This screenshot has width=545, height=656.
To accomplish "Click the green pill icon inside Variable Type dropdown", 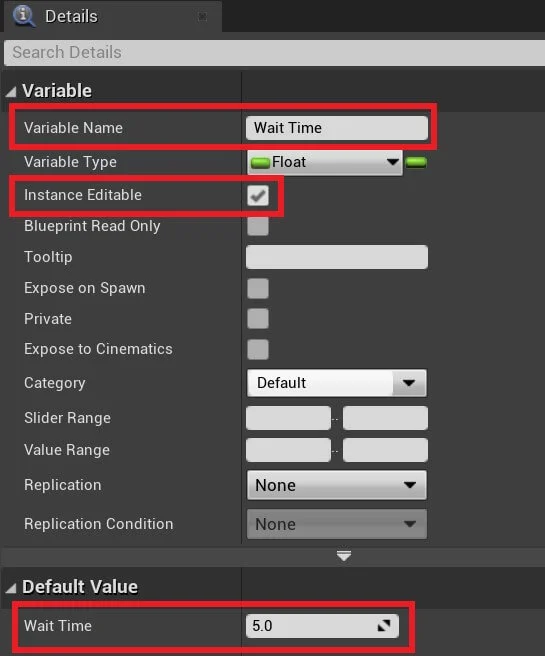I will pyautogui.click(x=260, y=163).
